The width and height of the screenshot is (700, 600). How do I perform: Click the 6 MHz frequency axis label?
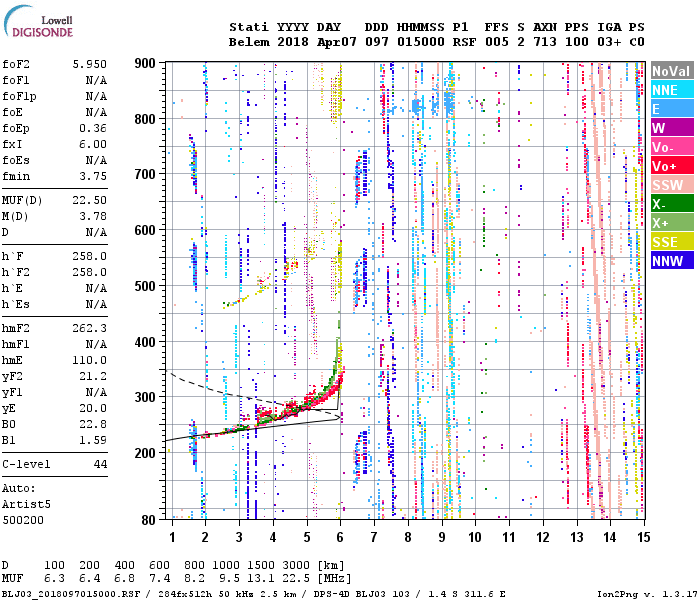pos(340,537)
